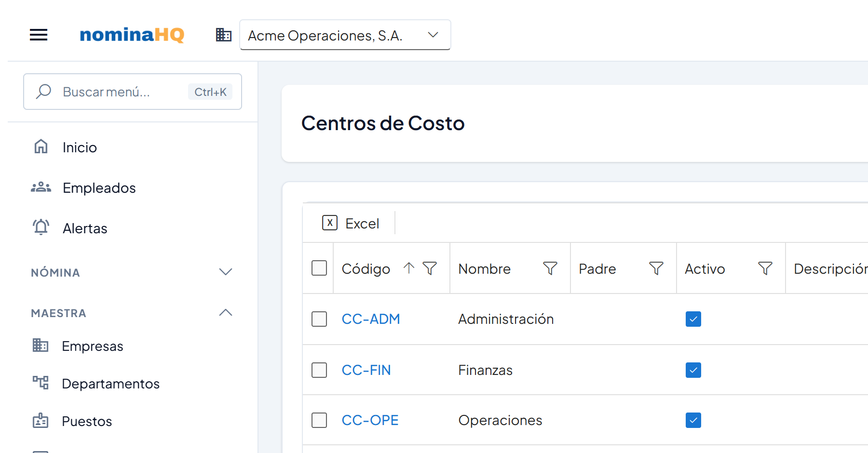Sort by Código column header

tap(366, 269)
